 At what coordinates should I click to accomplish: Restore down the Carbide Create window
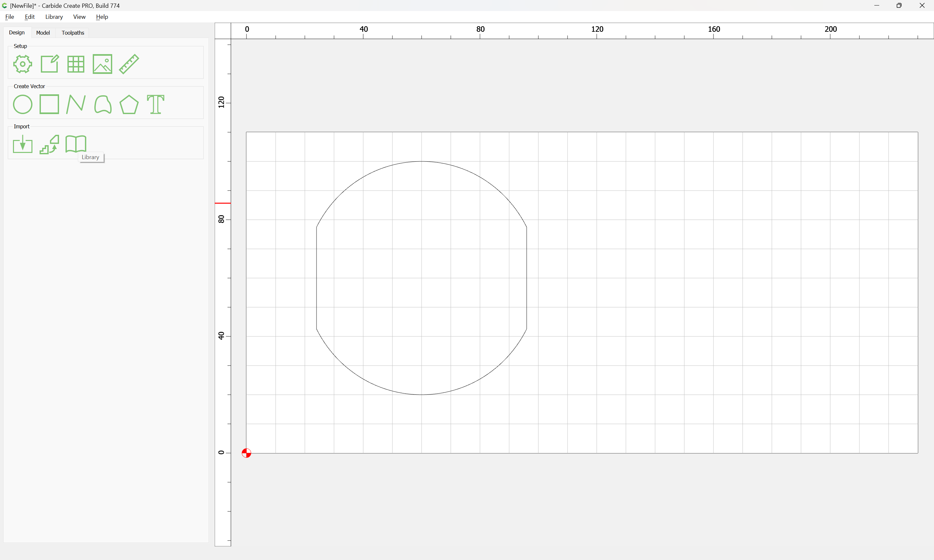tap(899, 6)
